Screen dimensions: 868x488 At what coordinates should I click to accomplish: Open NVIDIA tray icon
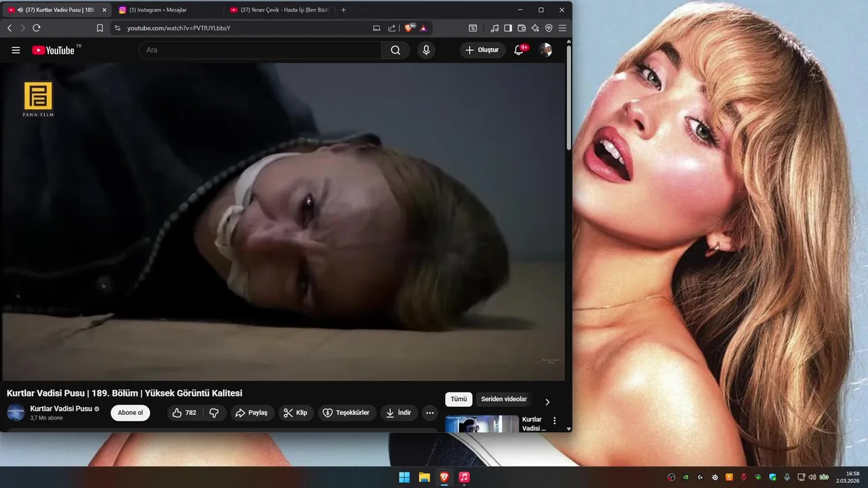[686, 477]
